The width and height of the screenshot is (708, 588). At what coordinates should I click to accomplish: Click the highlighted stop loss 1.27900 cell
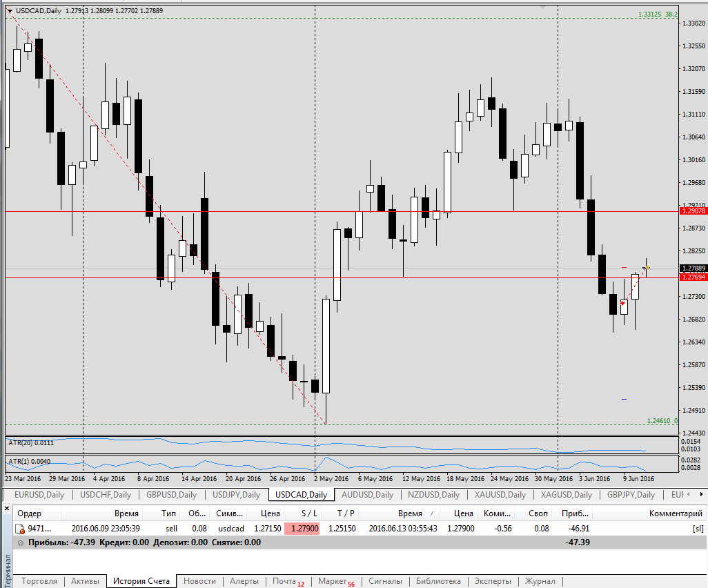click(302, 529)
